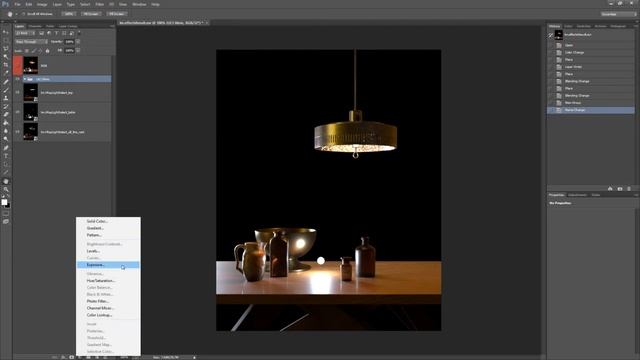Image resolution: width=640 pixels, height=360 pixels.
Task: Toggle lock transparent pixels
Action: point(27,51)
